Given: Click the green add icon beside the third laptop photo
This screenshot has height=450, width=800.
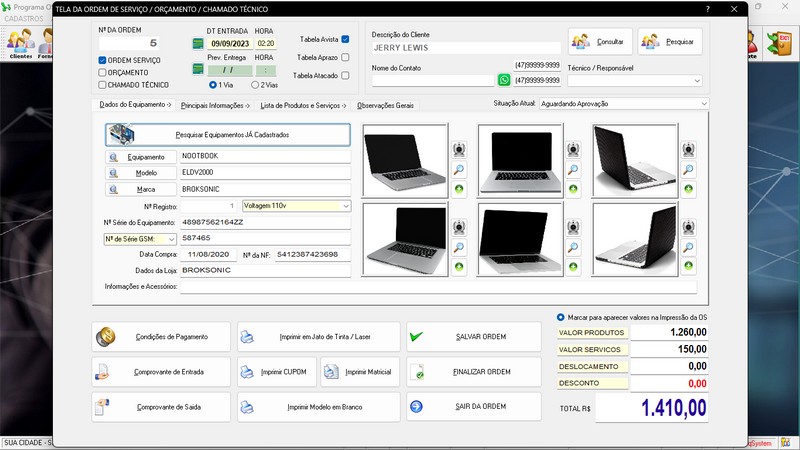Looking at the screenshot, I should tap(689, 189).
